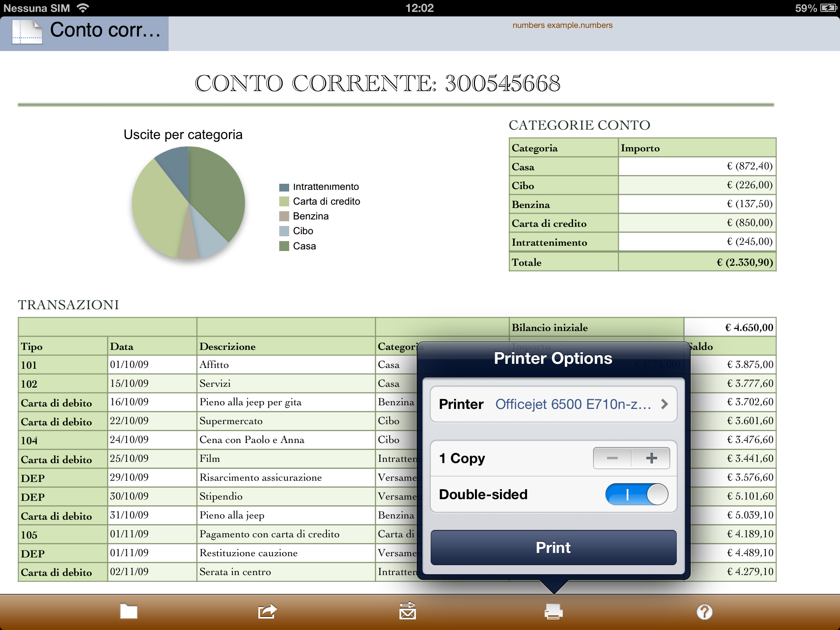This screenshot has height=630, width=840.
Task: Tap the share export icon
Action: 267,611
